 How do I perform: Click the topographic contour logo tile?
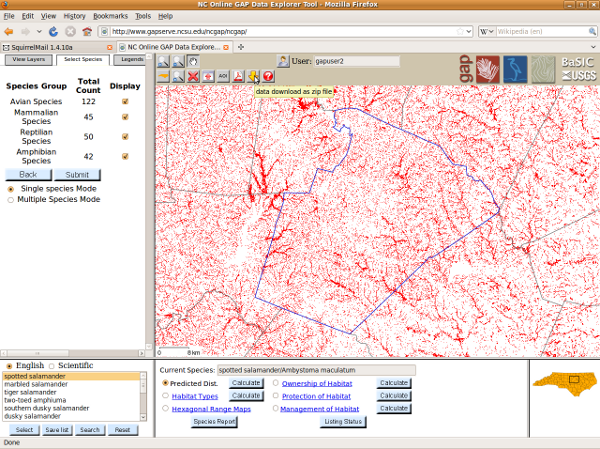click(543, 69)
